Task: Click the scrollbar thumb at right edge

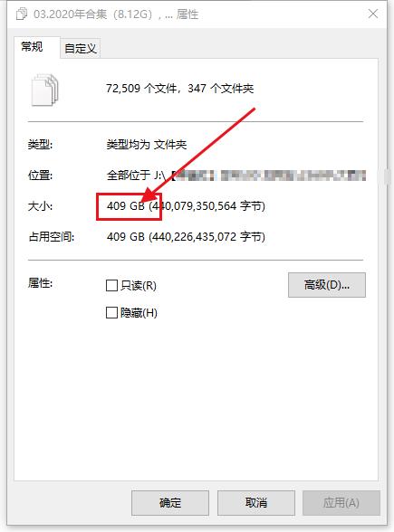Action: click(387, 176)
